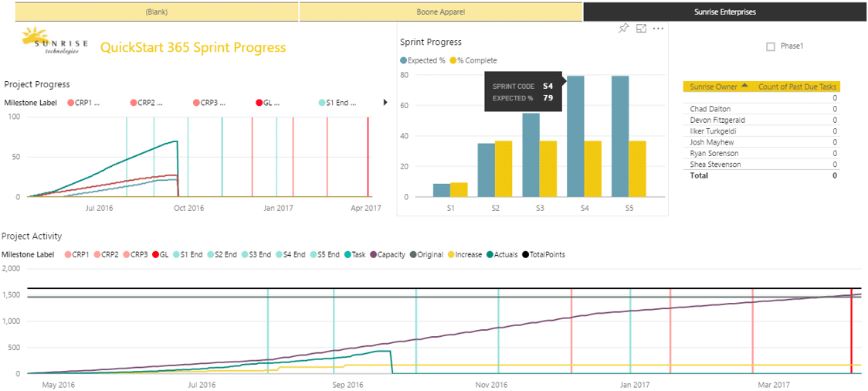
Task: Select S5 End in Project Activity legend
Action: (x=324, y=255)
